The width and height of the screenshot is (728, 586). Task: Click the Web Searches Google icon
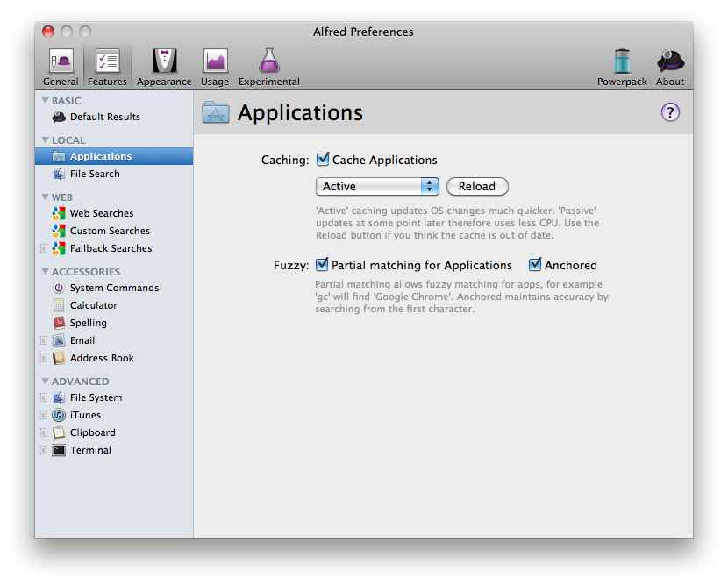tap(59, 213)
